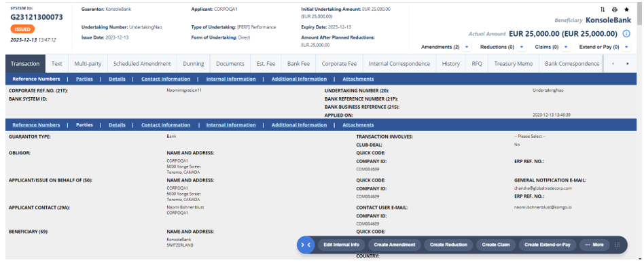Viewport: 644px width, 263px height.
Task: Open the Scheduled Amendment tab
Action: tap(142, 64)
